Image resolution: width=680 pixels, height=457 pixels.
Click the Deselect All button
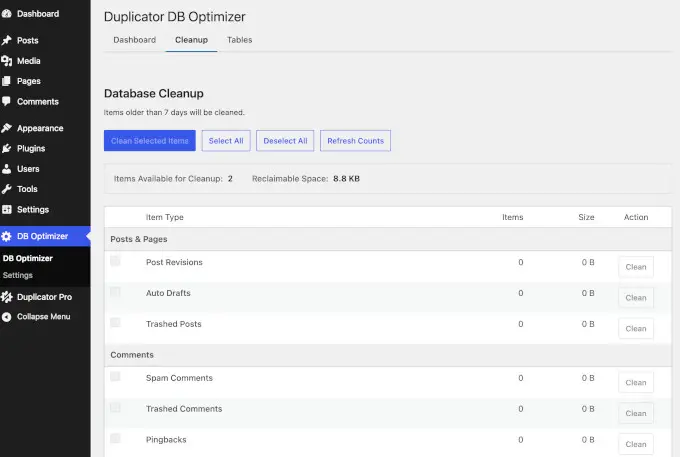285,141
